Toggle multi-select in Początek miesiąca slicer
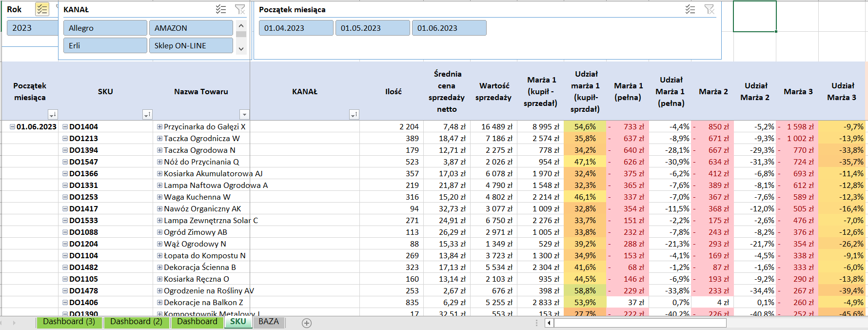Viewport: 868px width, 330px height. [x=690, y=9]
